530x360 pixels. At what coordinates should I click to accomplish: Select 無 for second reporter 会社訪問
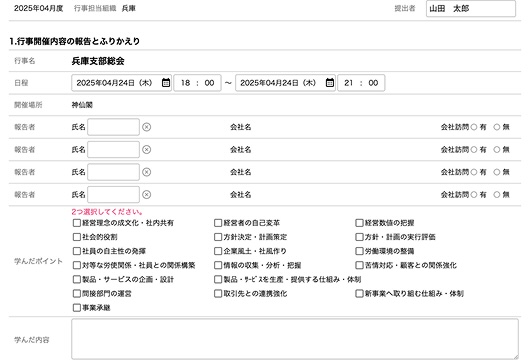coord(497,150)
